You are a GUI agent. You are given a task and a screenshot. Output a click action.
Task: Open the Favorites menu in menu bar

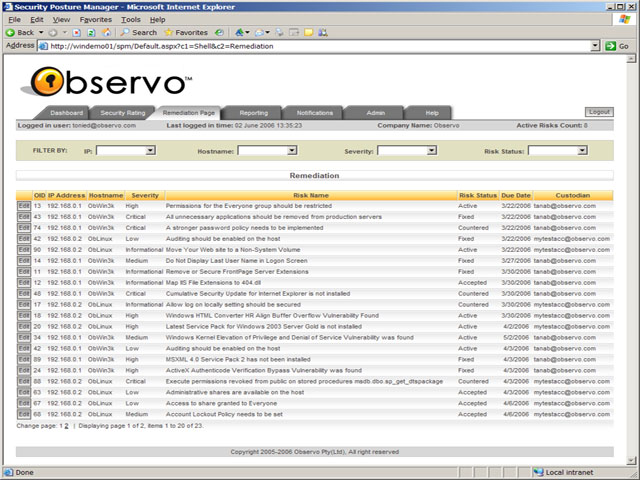(x=96, y=20)
